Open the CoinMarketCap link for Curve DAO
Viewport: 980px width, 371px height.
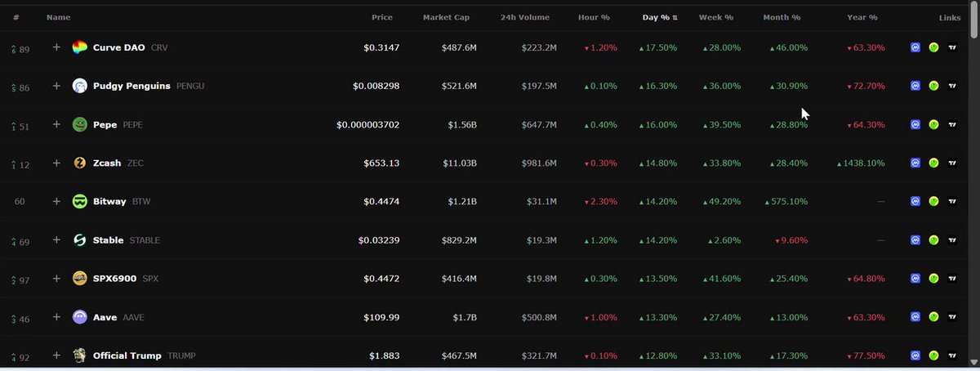click(915, 48)
